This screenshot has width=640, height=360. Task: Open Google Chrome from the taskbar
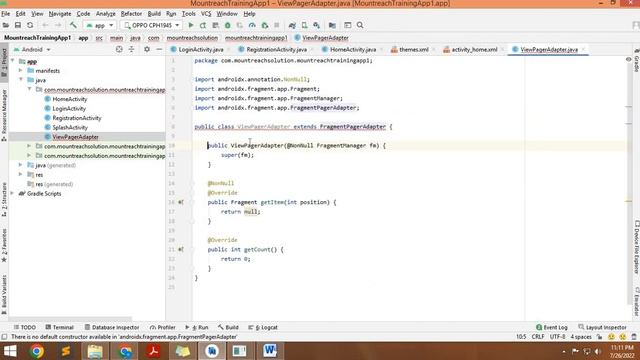37,351
